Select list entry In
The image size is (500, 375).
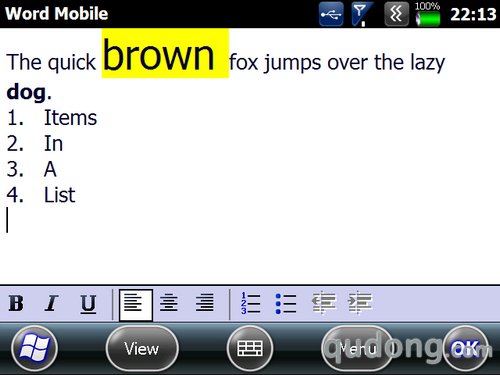point(53,144)
